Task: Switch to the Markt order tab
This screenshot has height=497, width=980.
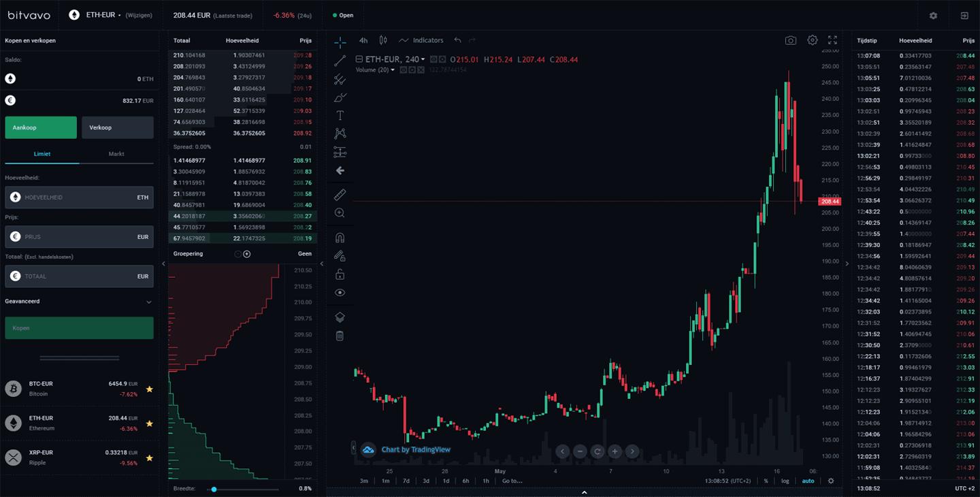Action: 117,154
